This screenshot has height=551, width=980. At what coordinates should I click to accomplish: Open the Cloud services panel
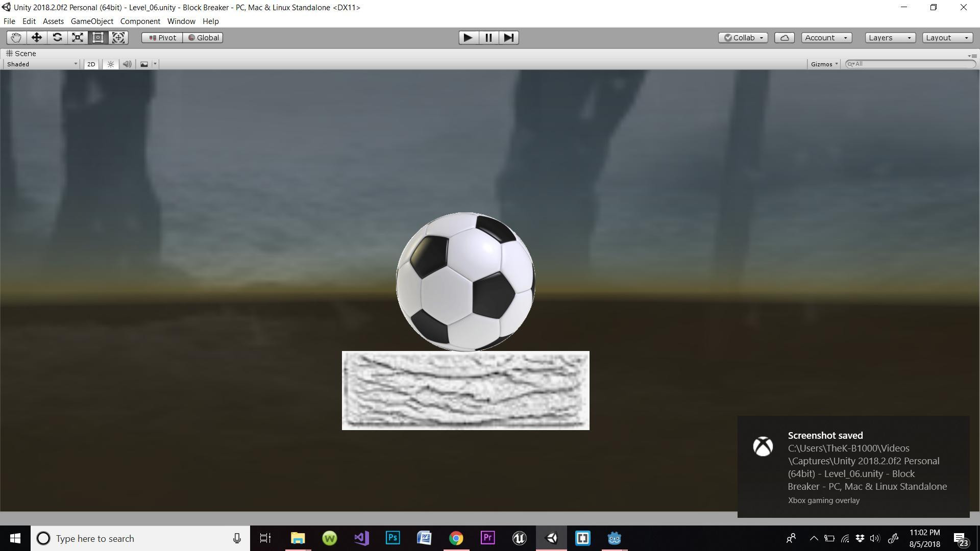click(x=785, y=38)
